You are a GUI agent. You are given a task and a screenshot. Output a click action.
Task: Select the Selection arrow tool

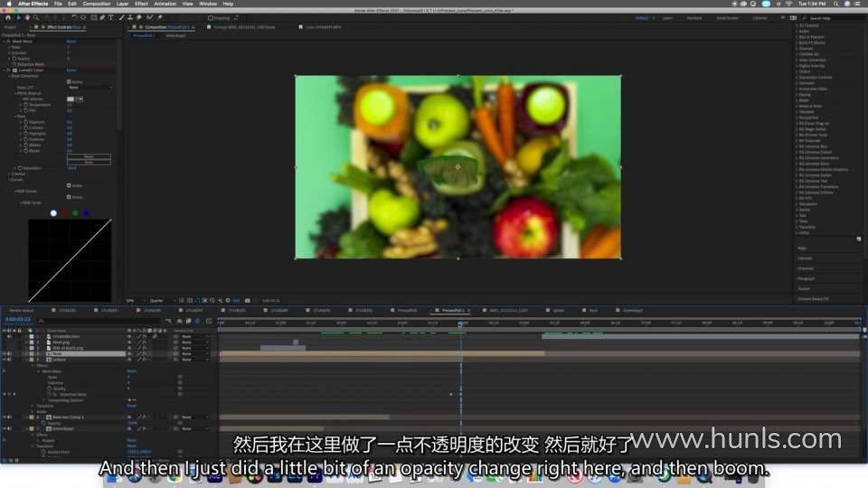click(18, 18)
